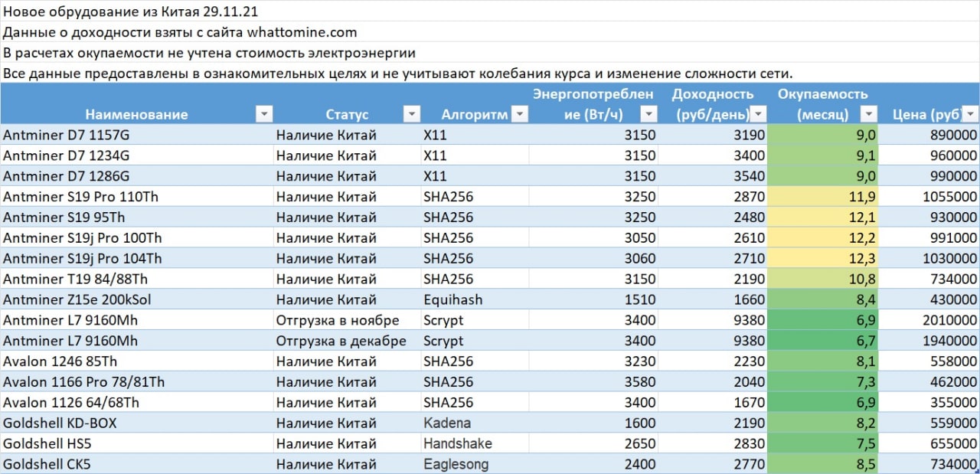Select the note about электроэнергии cost
980x474 pixels.
click(x=209, y=53)
